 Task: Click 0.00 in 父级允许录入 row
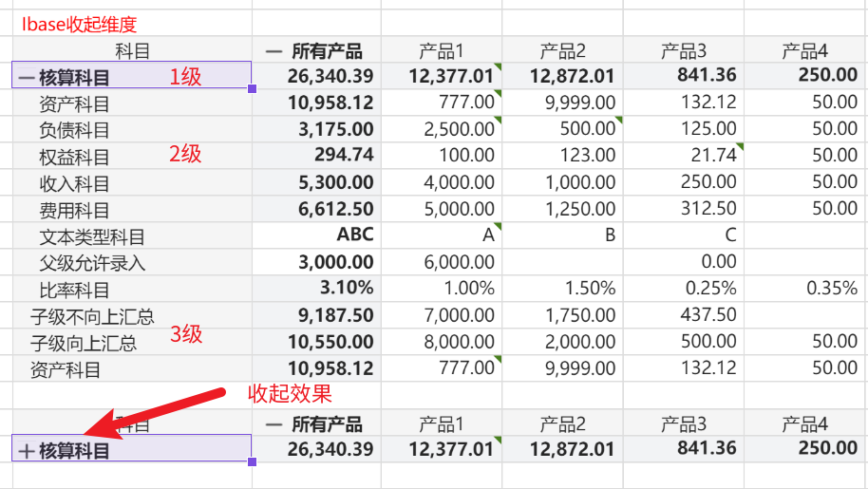[719, 261]
